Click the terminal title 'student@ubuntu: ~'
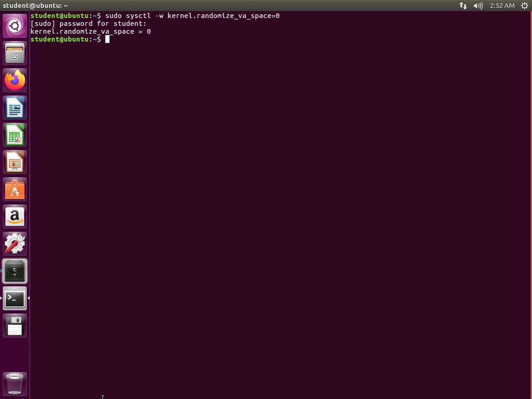The image size is (532, 399). pyautogui.click(x=35, y=6)
